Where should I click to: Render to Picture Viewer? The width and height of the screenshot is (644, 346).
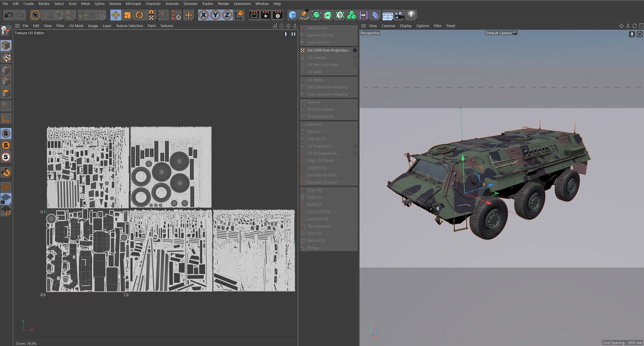pyautogui.click(x=266, y=15)
